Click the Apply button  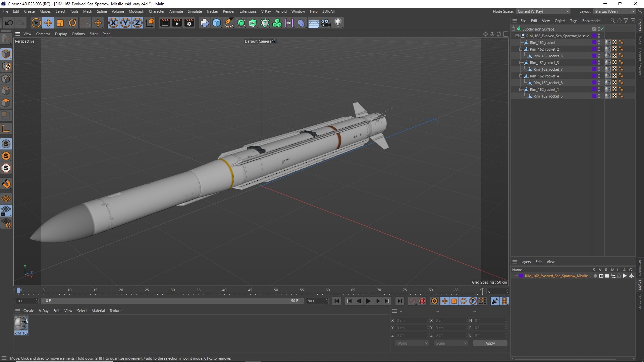[490, 343]
